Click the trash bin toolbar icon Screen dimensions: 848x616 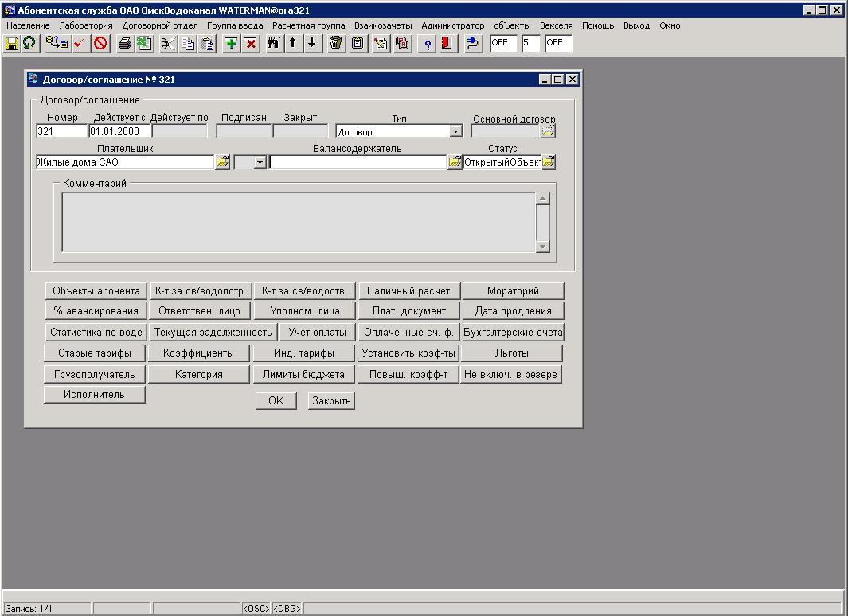(336, 44)
